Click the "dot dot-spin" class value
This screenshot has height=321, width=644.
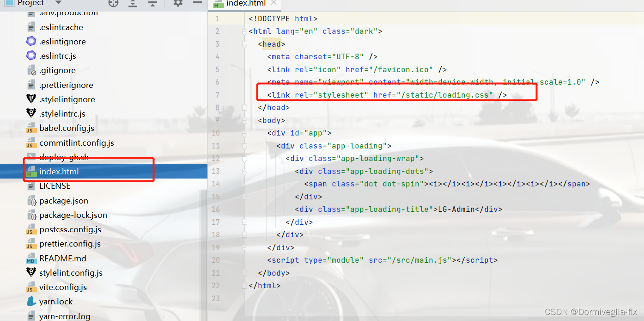(392, 184)
